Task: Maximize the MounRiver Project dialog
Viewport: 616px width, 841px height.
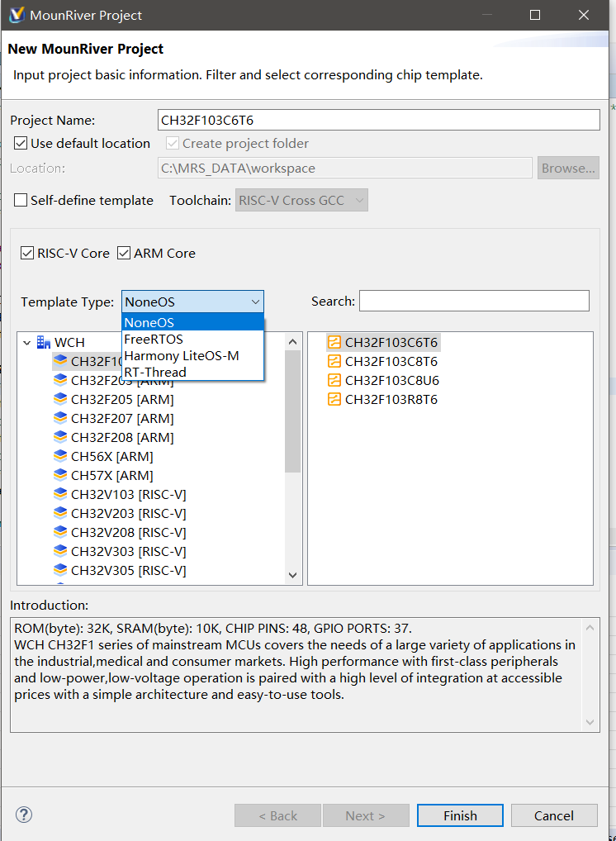Action: coord(535,15)
